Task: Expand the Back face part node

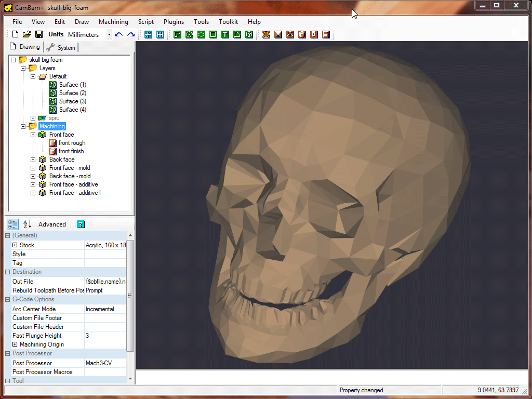Action: pyautogui.click(x=33, y=159)
